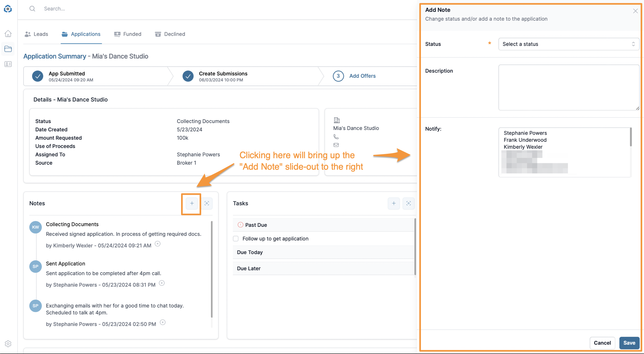Open the settings gear in sidebar

pyautogui.click(x=8, y=344)
